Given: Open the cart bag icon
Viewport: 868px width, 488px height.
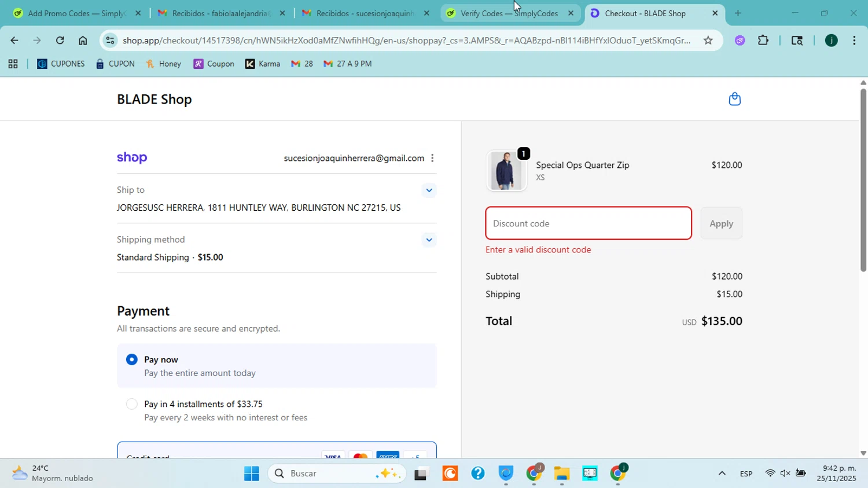Looking at the screenshot, I should 734,99.
